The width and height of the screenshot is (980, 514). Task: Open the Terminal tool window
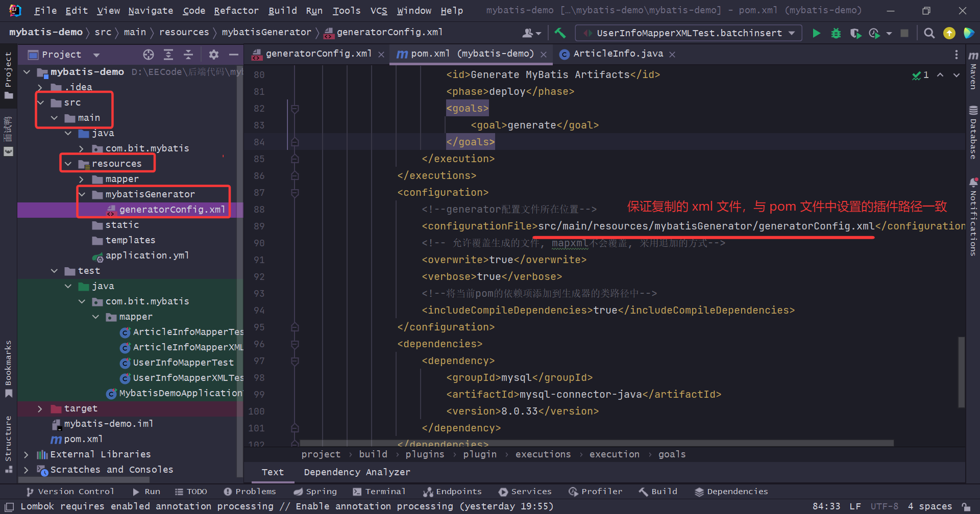pyautogui.click(x=379, y=492)
